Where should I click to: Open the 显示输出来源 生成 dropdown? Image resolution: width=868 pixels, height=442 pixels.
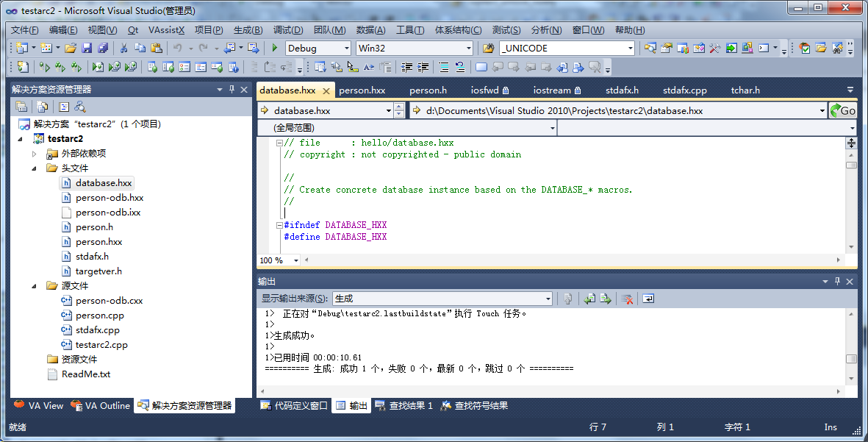[x=548, y=299]
